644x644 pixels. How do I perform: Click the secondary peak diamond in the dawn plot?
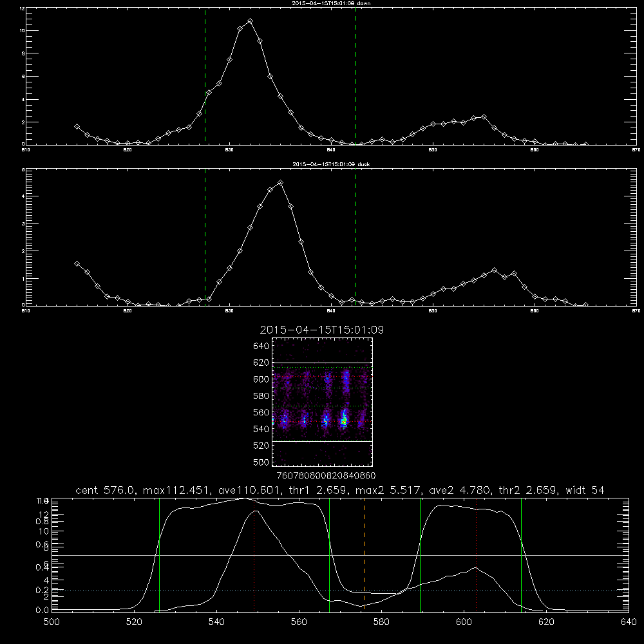point(484,117)
